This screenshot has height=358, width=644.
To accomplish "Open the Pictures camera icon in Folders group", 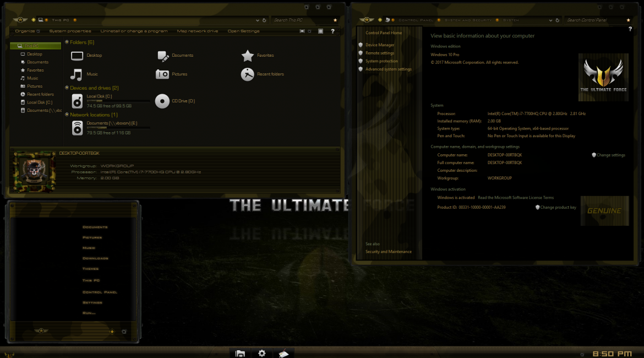I will click(162, 74).
